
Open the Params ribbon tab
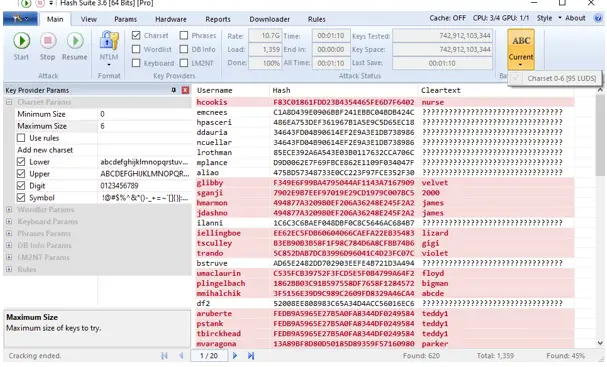pyautogui.click(x=125, y=19)
